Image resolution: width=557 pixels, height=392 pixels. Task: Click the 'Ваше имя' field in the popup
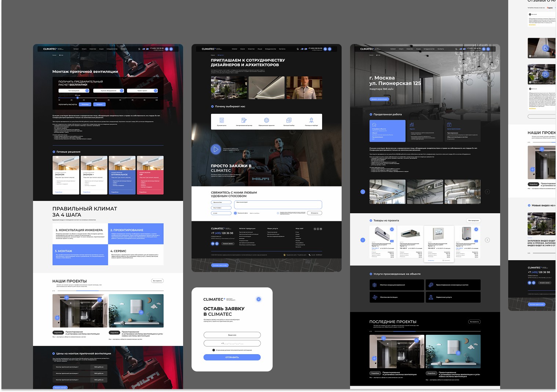(232, 335)
